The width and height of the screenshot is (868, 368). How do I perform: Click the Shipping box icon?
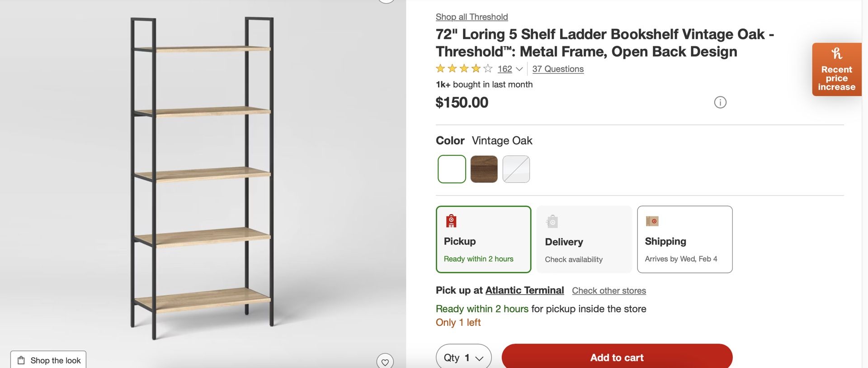652,221
